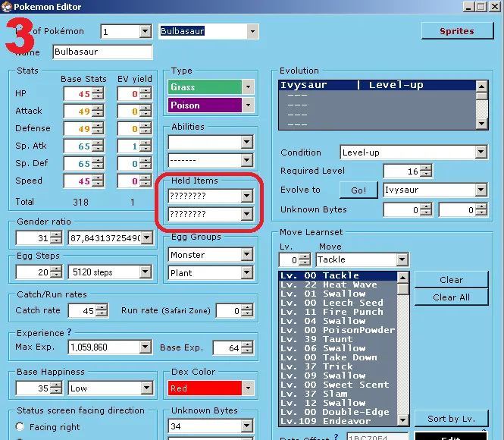Image resolution: width=504 pixels, height=440 pixels.
Task: Open the Grass type dropdown
Action: 248,87
